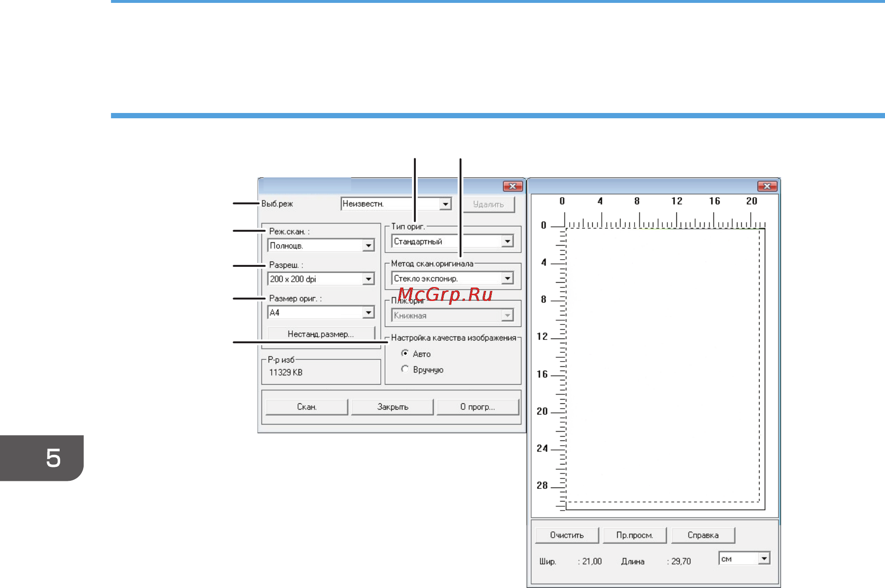This screenshot has height=588, width=885.
Task: Click the Скан. button
Action: click(307, 407)
